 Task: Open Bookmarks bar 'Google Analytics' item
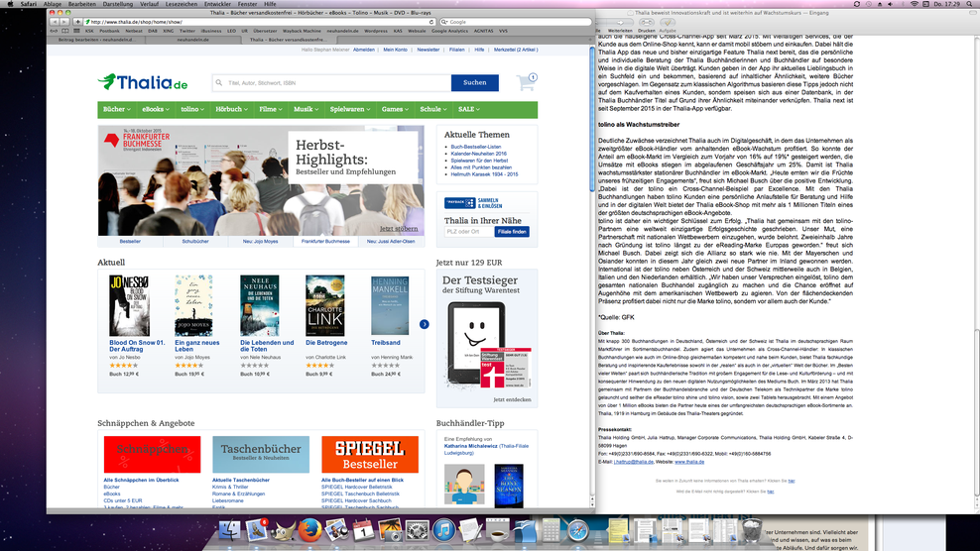tap(449, 31)
